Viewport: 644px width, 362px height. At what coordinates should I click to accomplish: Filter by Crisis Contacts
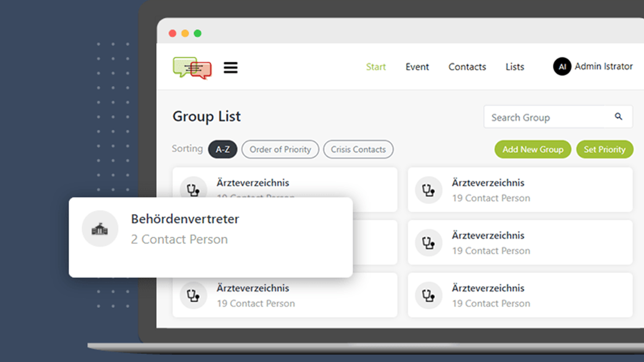358,149
